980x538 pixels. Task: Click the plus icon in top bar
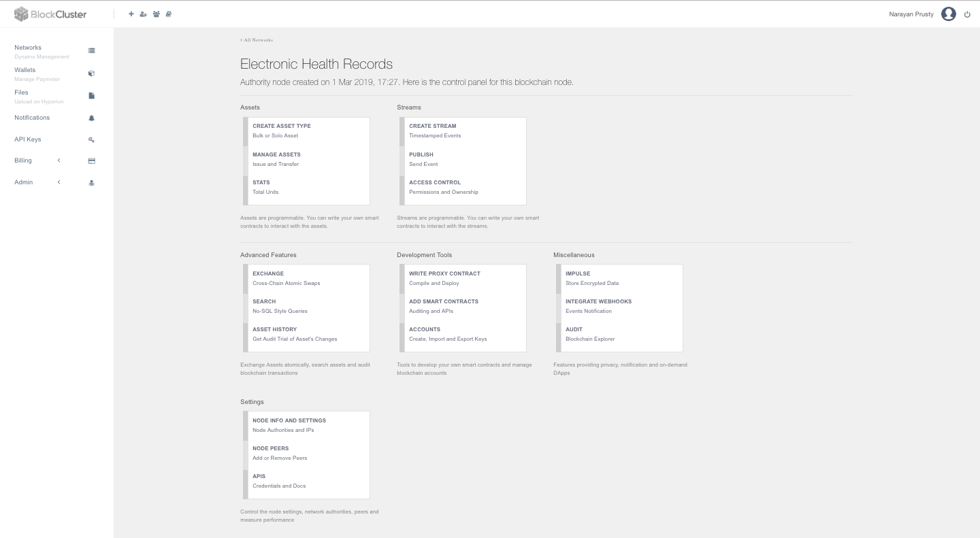131,14
